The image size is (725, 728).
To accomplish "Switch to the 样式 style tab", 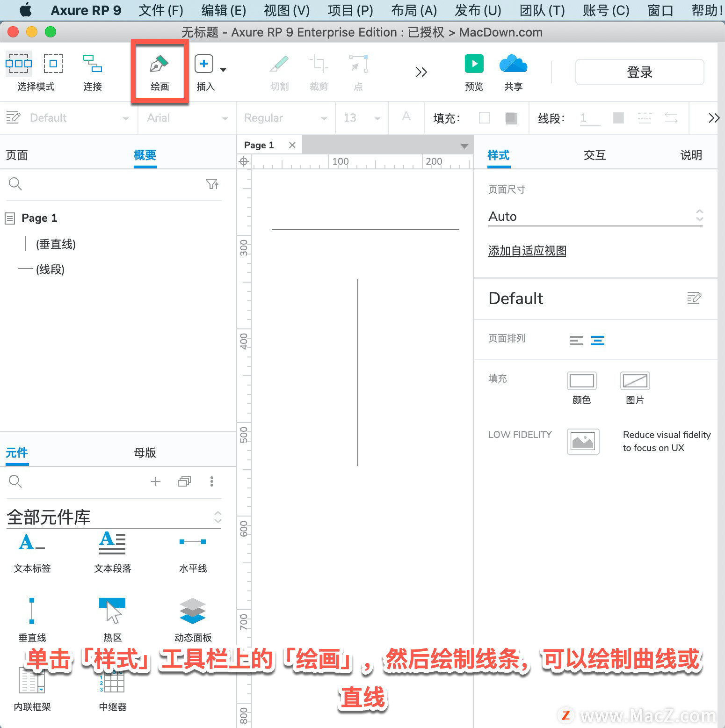I will [499, 155].
